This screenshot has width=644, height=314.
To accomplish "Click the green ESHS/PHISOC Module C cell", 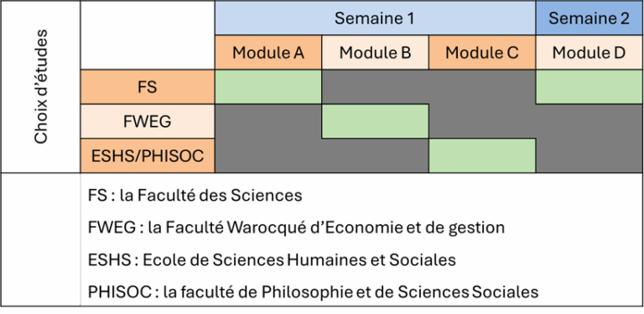I will (x=482, y=156).
